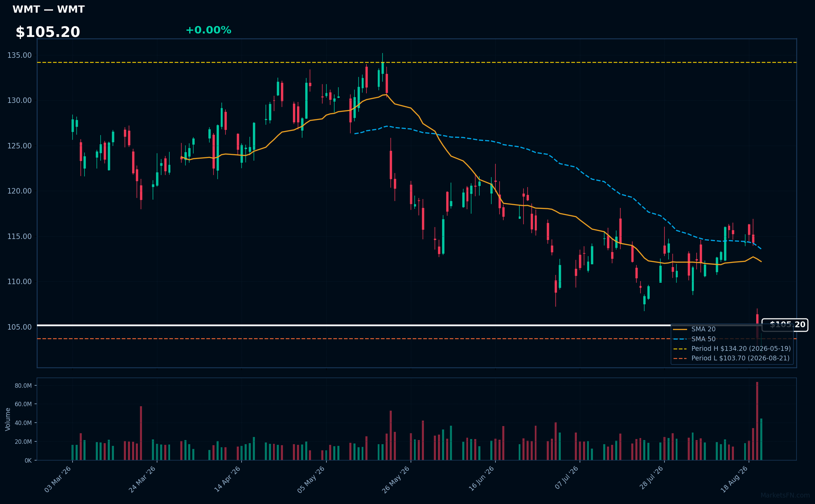
Task: Click the Period L $103.70 legend entry
Action: tap(732, 358)
